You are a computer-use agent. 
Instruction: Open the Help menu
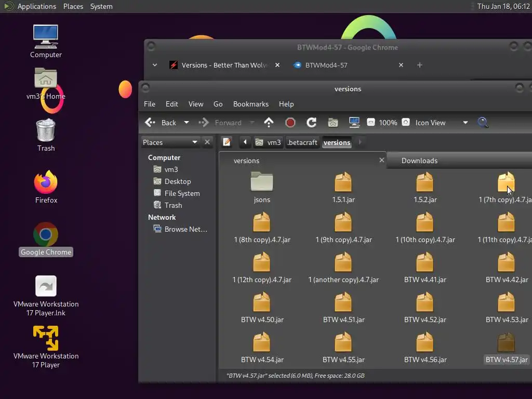(x=286, y=104)
